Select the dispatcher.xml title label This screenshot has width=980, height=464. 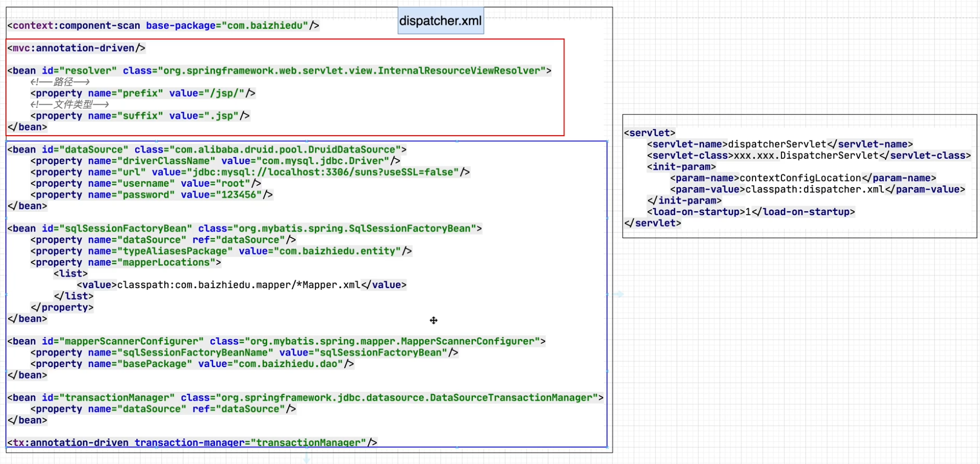pyautogui.click(x=440, y=21)
